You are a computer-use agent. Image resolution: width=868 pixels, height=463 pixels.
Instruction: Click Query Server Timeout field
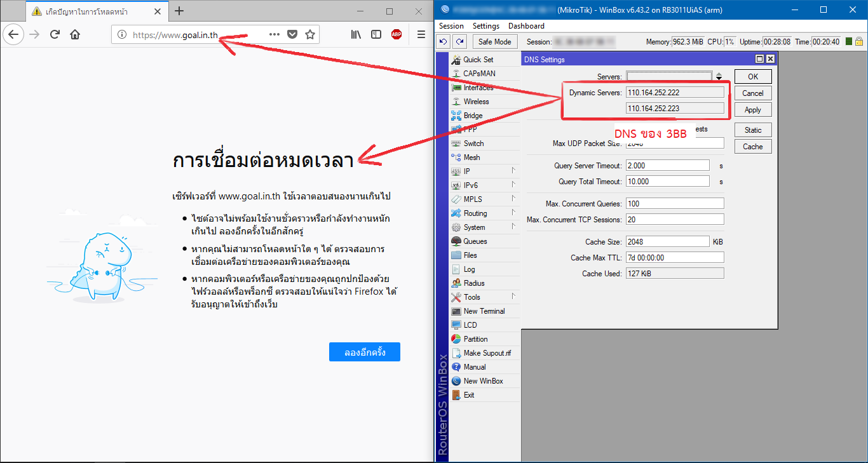point(668,165)
